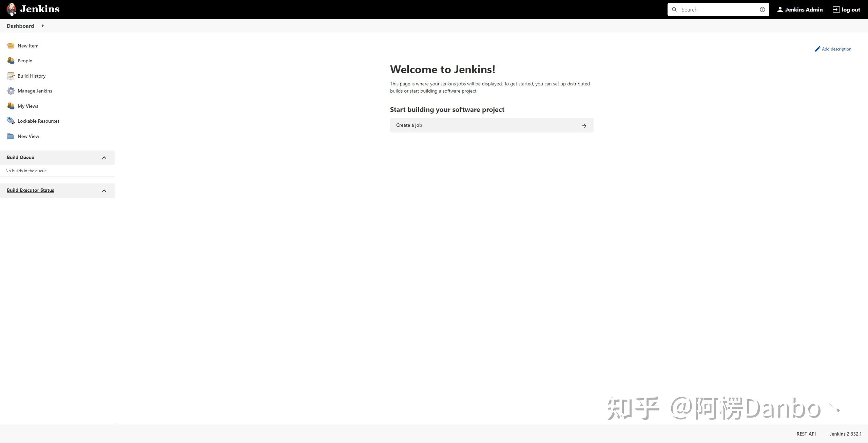Click the New Item icon in sidebar

point(10,46)
